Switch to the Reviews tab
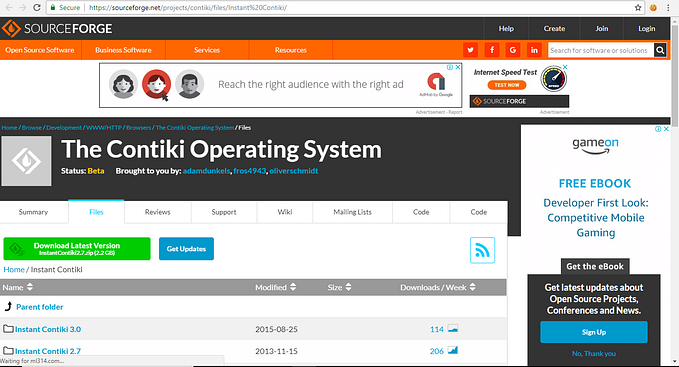This screenshot has width=679, height=367. pyautogui.click(x=158, y=212)
